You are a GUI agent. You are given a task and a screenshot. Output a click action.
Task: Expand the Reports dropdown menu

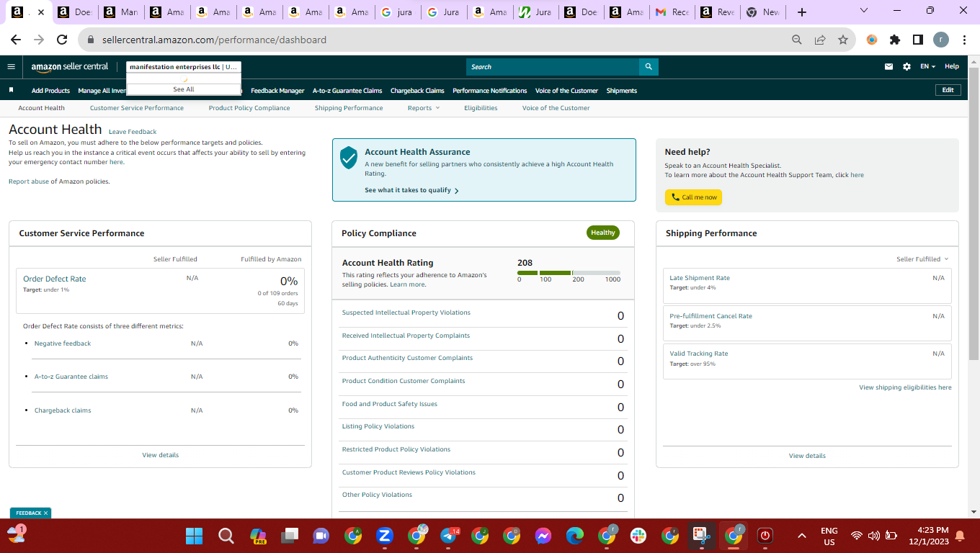point(423,108)
